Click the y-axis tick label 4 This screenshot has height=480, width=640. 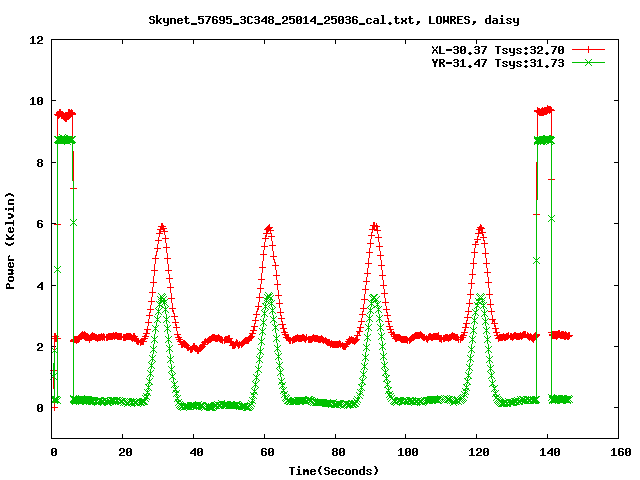[40, 286]
